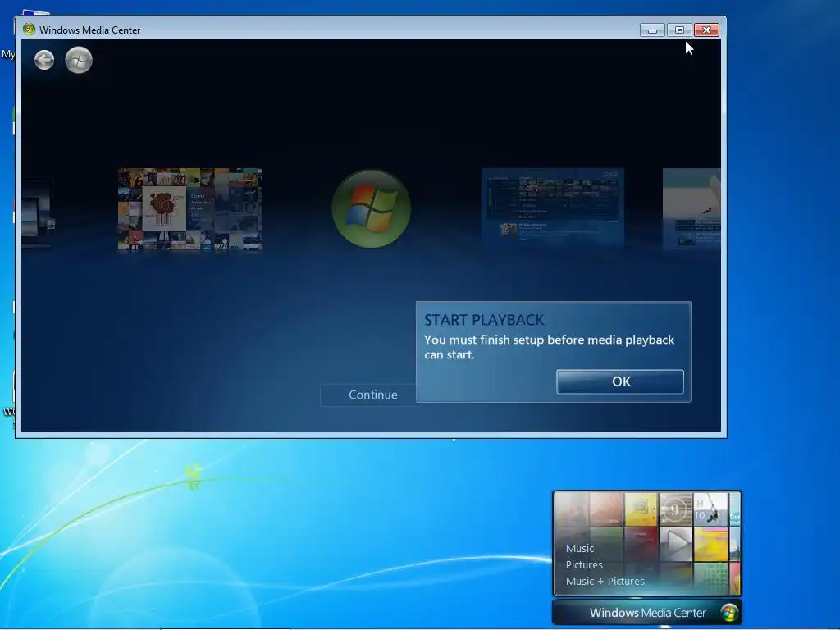Screen dimensions: 840x630
Task: Click the Windows Media Center gadget bar
Action: click(647, 612)
